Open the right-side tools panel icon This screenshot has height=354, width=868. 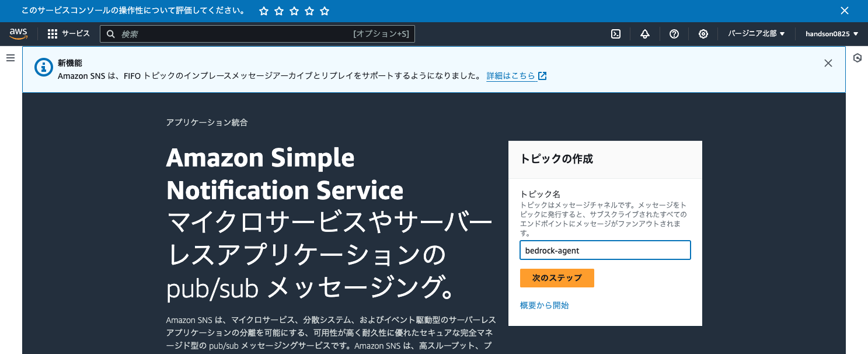857,58
